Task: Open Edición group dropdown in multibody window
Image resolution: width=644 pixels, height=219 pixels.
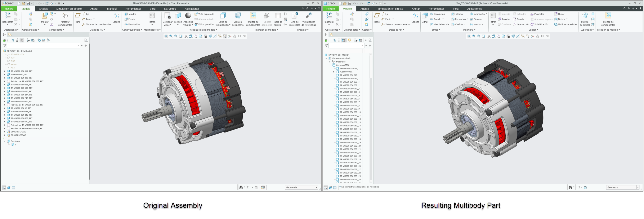Action: [534, 30]
